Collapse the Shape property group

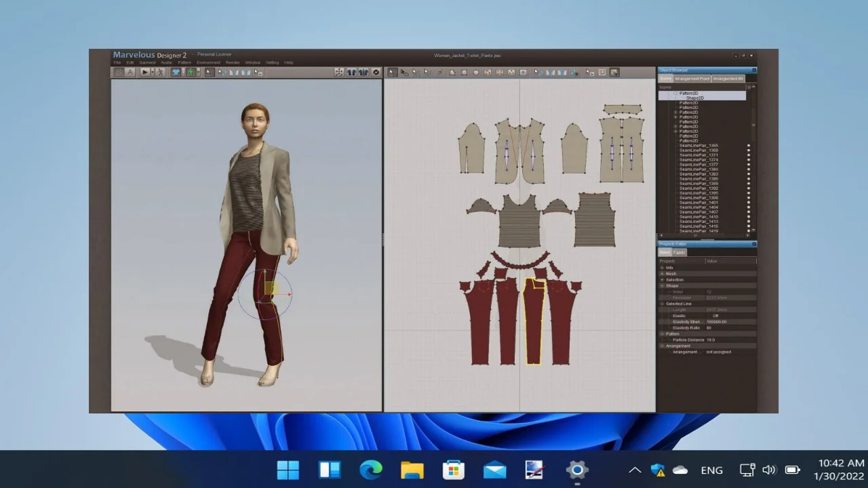click(662, 286)
